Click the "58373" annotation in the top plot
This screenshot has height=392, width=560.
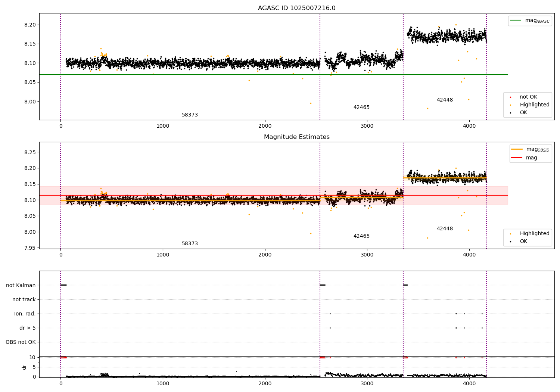coord(190,115)
